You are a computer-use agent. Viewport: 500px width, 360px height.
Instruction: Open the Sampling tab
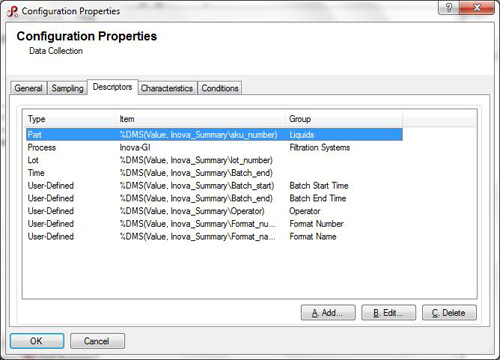tap(67, 88)
